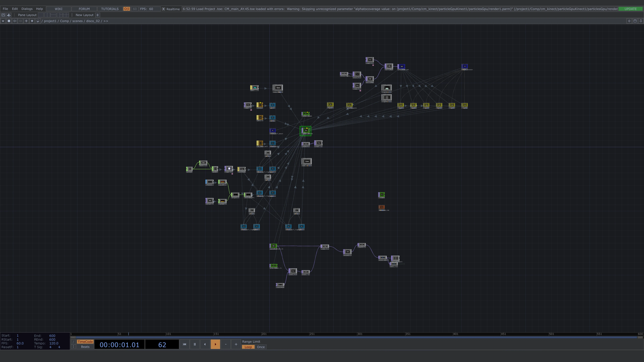Switch timeline display to Beats

click(x=85, y=347)
